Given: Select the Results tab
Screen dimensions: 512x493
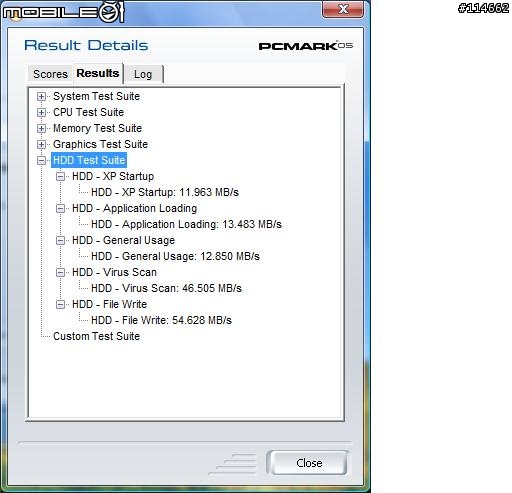Looking at the screenshot, I should click(x=98, y=73).
